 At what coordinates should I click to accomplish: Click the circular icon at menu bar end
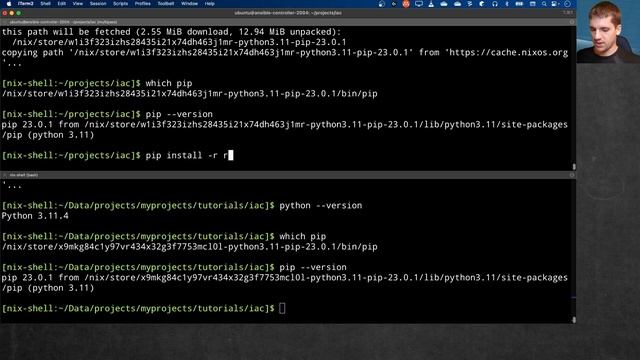567,4
